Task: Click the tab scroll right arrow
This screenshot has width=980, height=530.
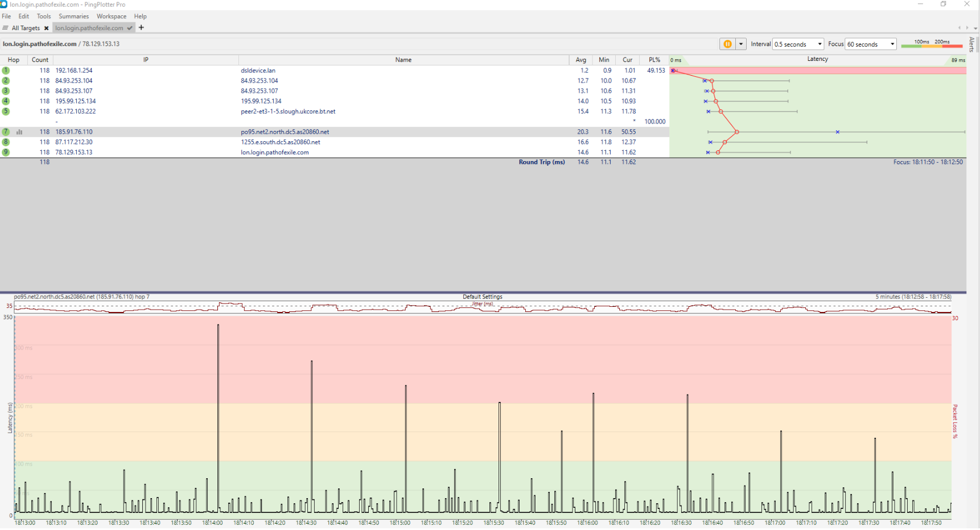Action: tap(967, 28)
